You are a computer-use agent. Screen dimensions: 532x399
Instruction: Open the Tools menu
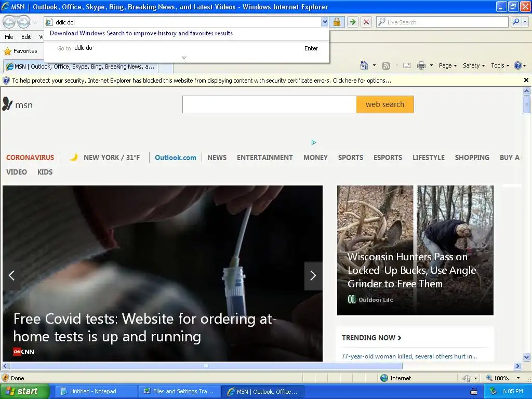(500, 65)
